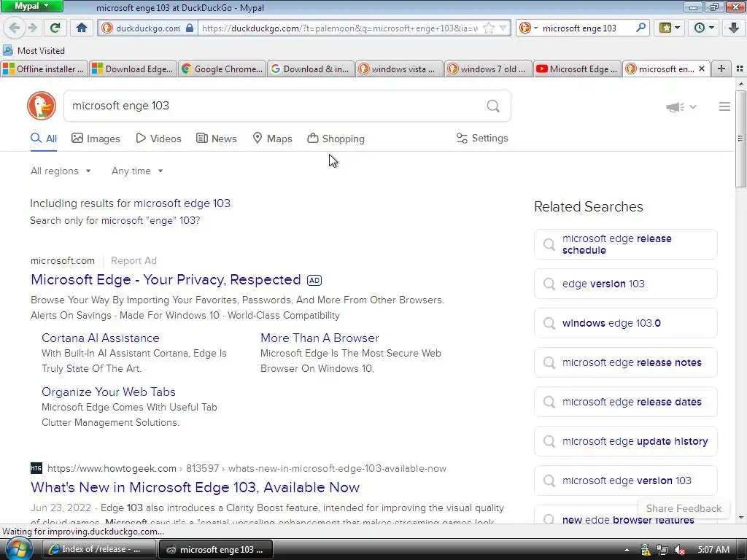
Task: Open the Cortana AI Assistance link
Action: pos(101,338)
